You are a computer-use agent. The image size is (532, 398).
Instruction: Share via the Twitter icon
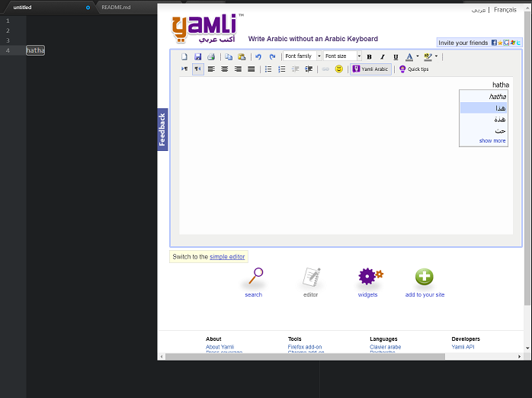point(518,43)
